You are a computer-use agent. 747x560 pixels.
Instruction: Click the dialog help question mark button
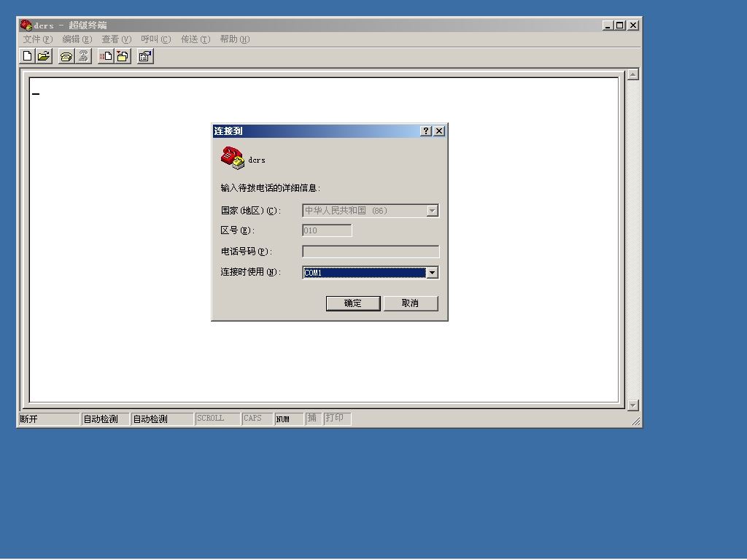426,131
